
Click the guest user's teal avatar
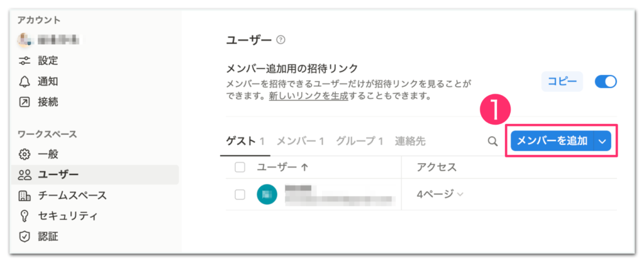267,195
